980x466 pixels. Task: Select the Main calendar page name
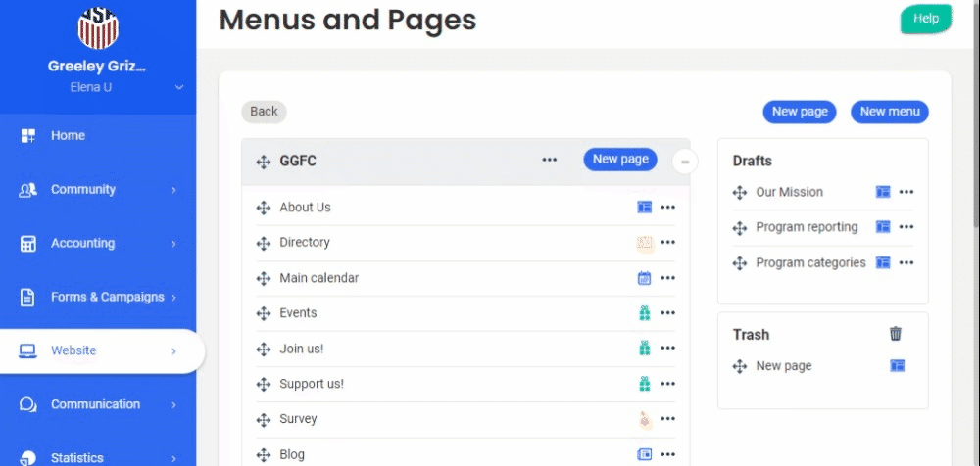318,278
